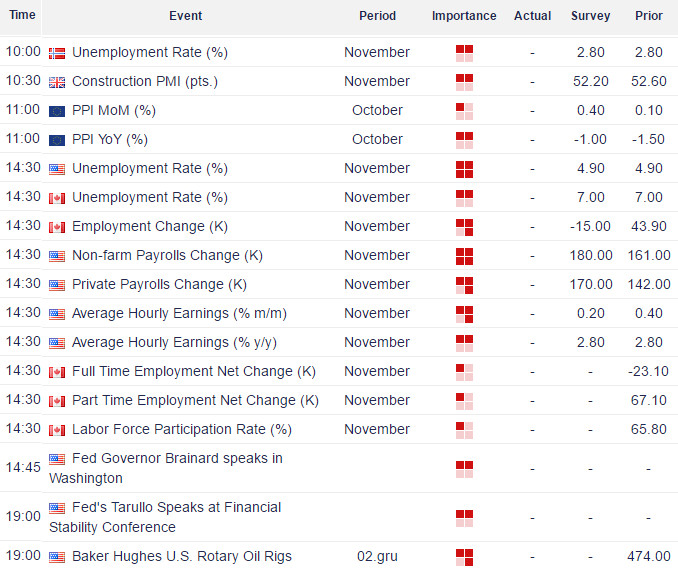Click Non-farm Payrolls survey value 180.00

pos(590,255)
